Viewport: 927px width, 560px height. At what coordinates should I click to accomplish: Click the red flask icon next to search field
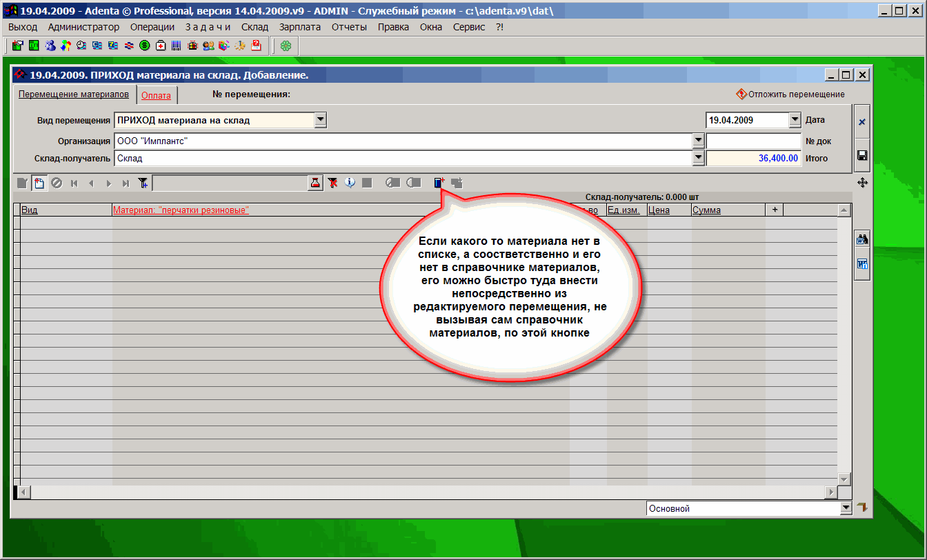315,183
